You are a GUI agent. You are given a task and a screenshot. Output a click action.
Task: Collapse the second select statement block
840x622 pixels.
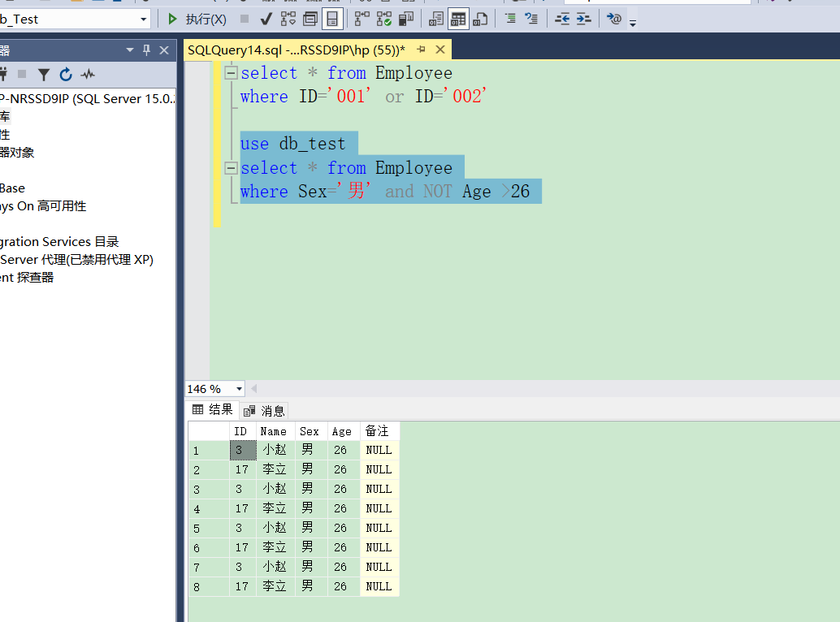click(231, 168)
